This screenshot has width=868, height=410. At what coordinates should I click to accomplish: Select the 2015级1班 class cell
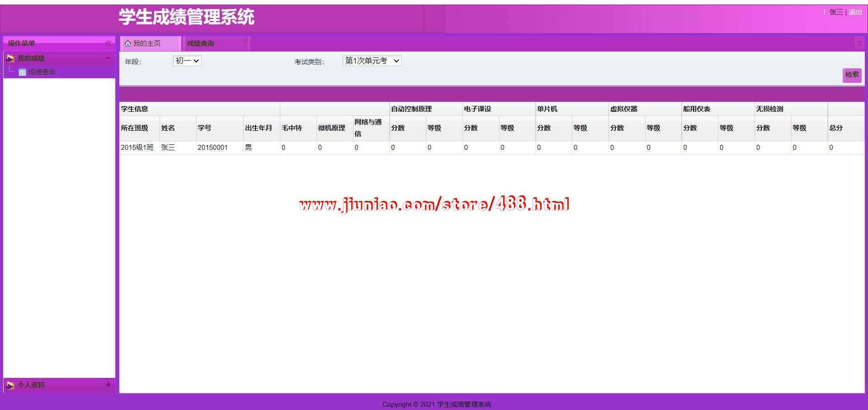pyautogui.click(x=139, y=148)
